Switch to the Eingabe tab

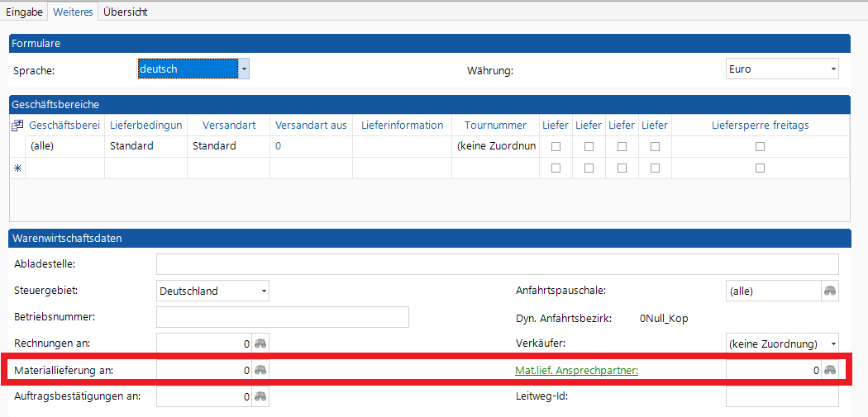coord(24,12)
